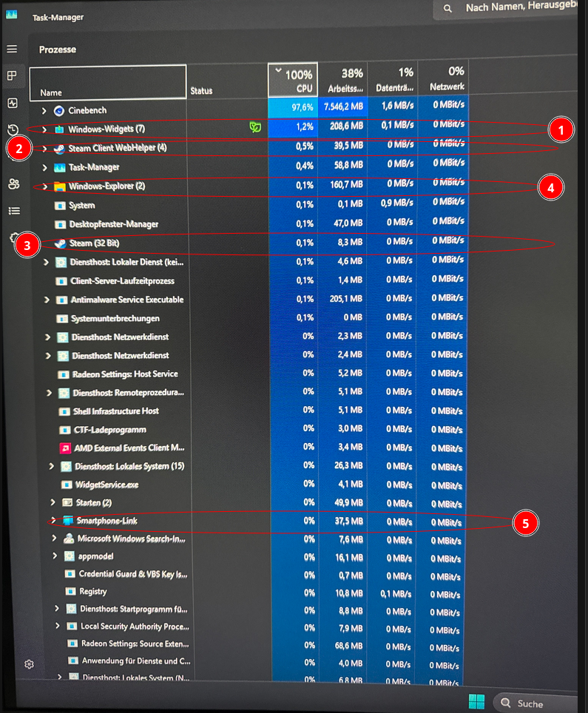
Task: Sort by the CPU column header
Action: click(293, 80)
